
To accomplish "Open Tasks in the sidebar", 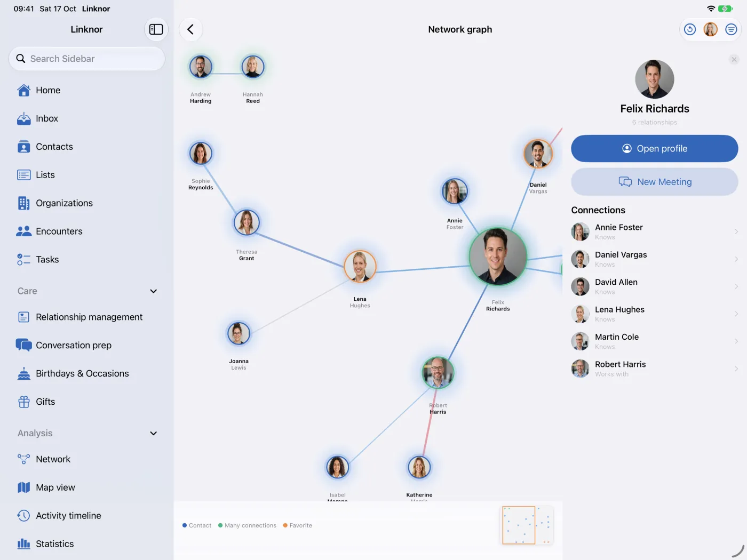I will point(87,260).
